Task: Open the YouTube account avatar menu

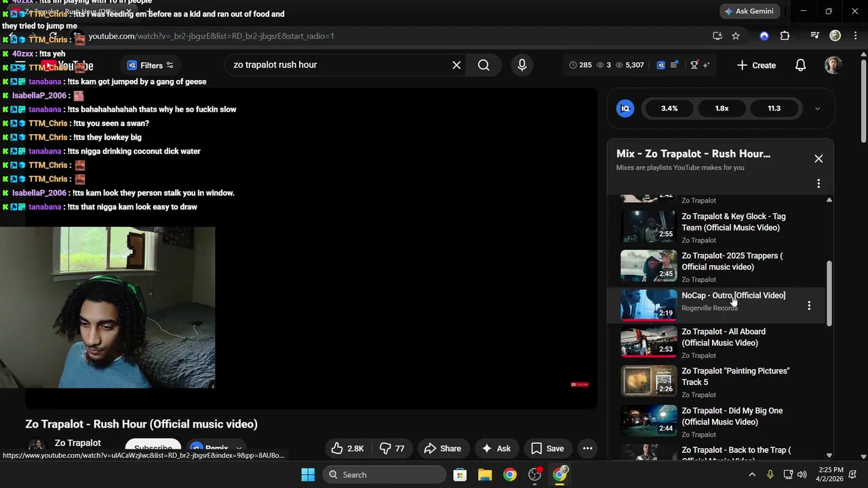Action: [x=833, y=65]
